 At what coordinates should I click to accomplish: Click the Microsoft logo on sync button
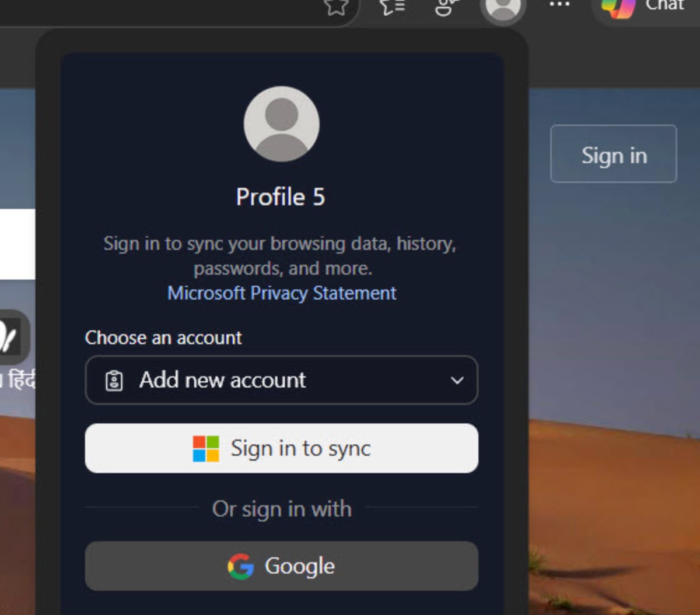click(206, 449)
